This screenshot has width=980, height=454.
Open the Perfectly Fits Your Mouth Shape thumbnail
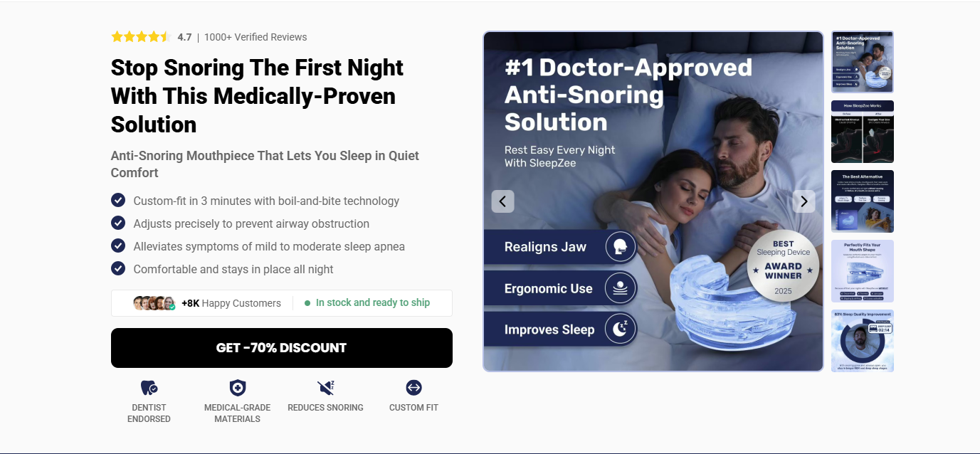[x=863, y=271]
